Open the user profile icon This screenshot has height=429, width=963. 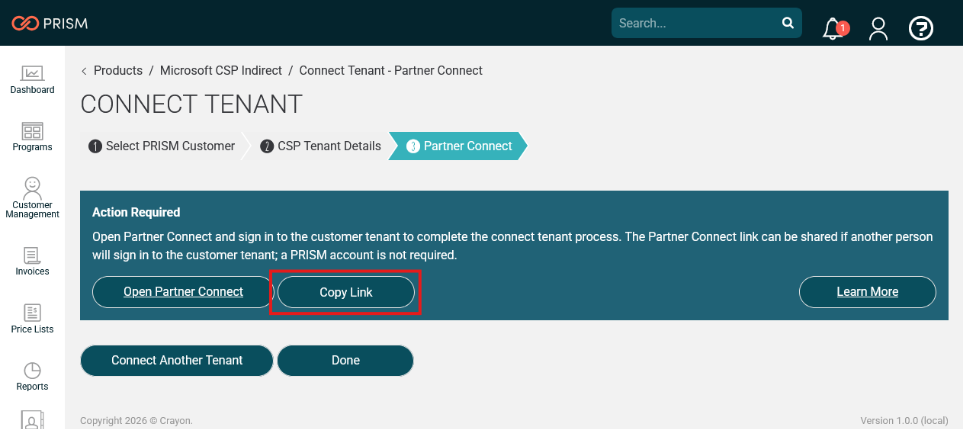click(x=878, y=28)
